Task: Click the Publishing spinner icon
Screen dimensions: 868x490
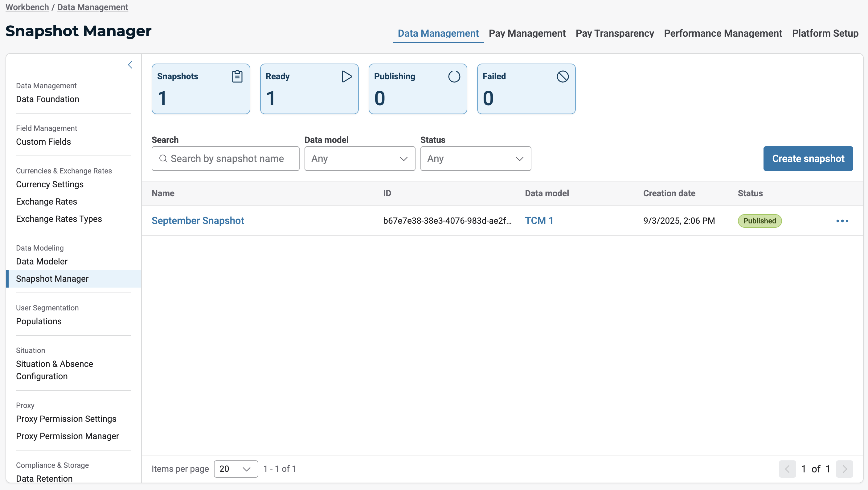Action: tap(454, 77)
